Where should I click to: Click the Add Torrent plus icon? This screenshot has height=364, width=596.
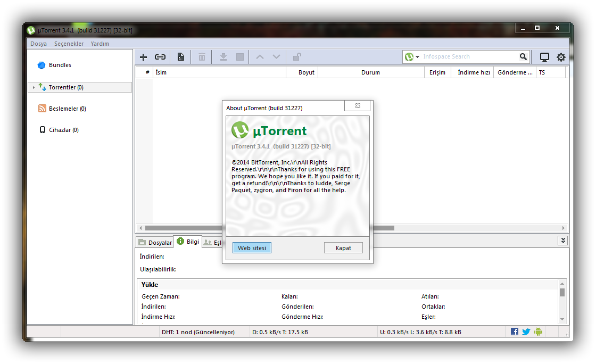[x=143, y=57]
